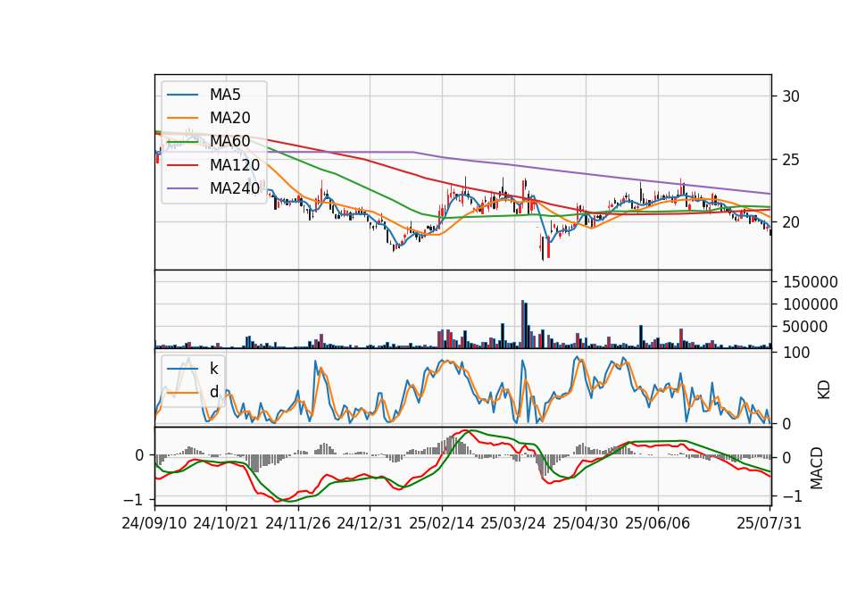
Task: Click the tallest volume bar near 25/03/24
Action: click(522, 324)
